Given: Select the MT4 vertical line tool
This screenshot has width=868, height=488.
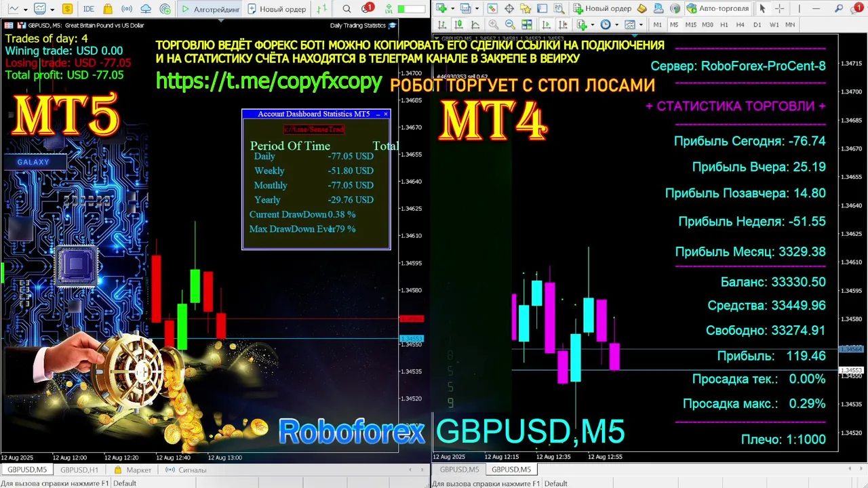Looking at the screenshot, I should pyautogui.click(x=800, y=8).
